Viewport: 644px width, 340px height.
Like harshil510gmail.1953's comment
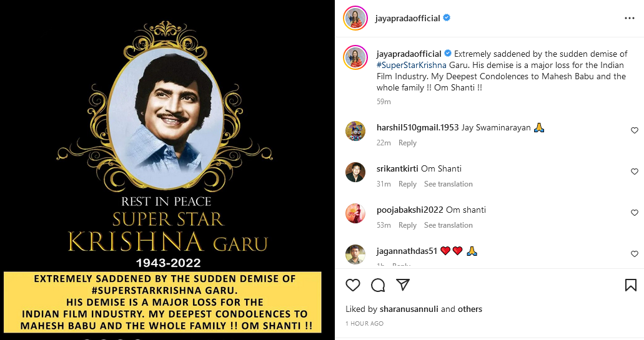(x=634, y=130)
